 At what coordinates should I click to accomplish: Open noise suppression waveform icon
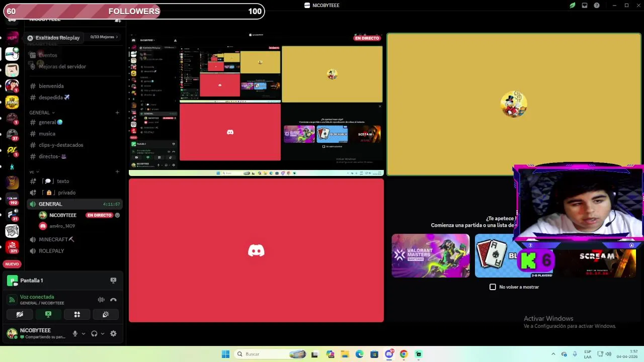pyautogui.click(x=101, y=300)
